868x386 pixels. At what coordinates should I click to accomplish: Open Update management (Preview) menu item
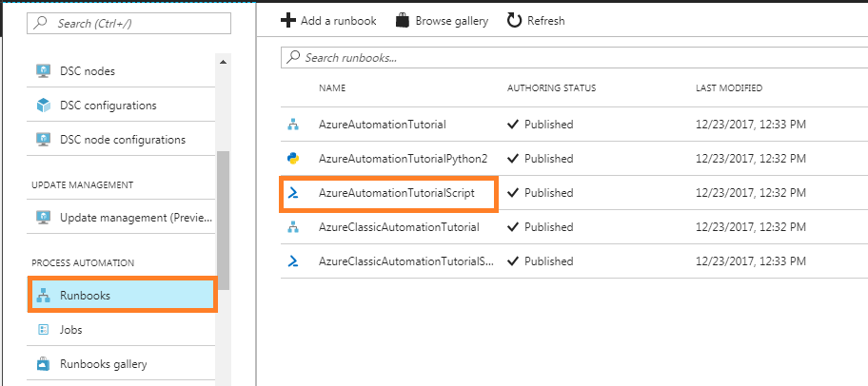[x=135, y=218]
